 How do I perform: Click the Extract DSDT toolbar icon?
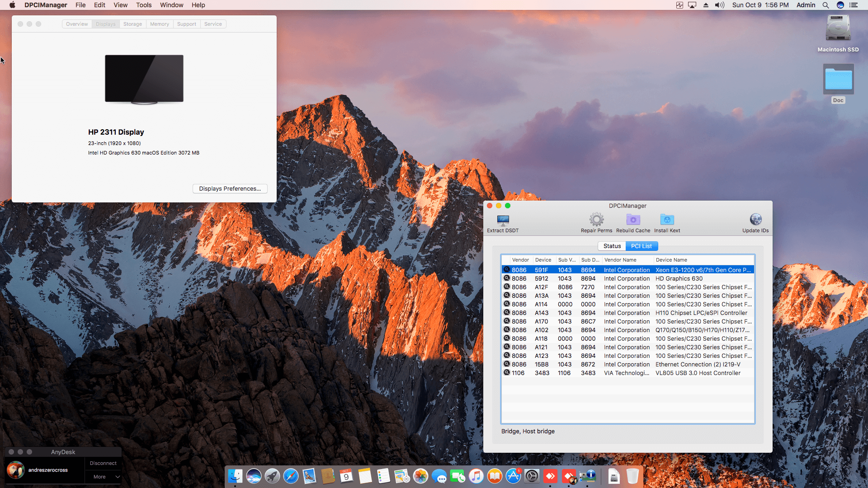tap(503, 220)
